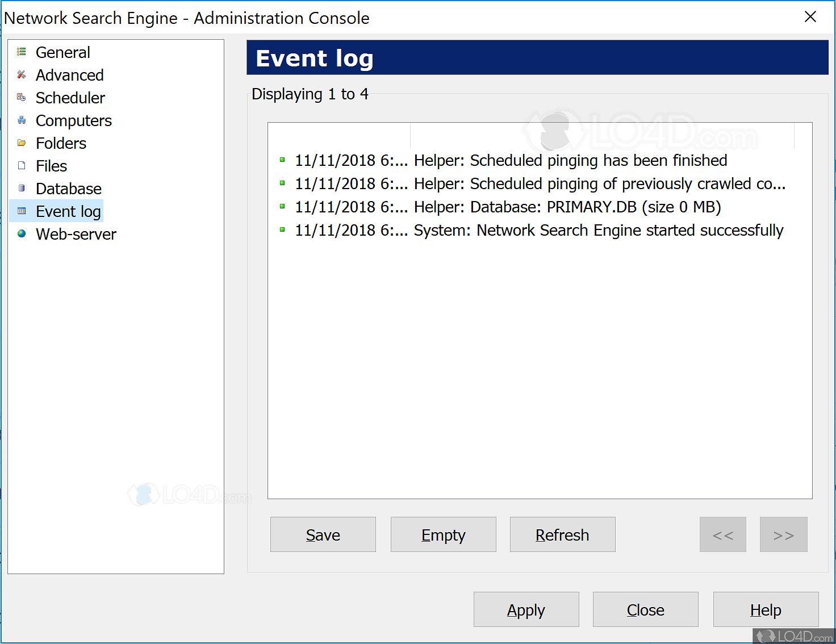Select the 'Network Search Engine started successfully' entry

coord(538,230)
